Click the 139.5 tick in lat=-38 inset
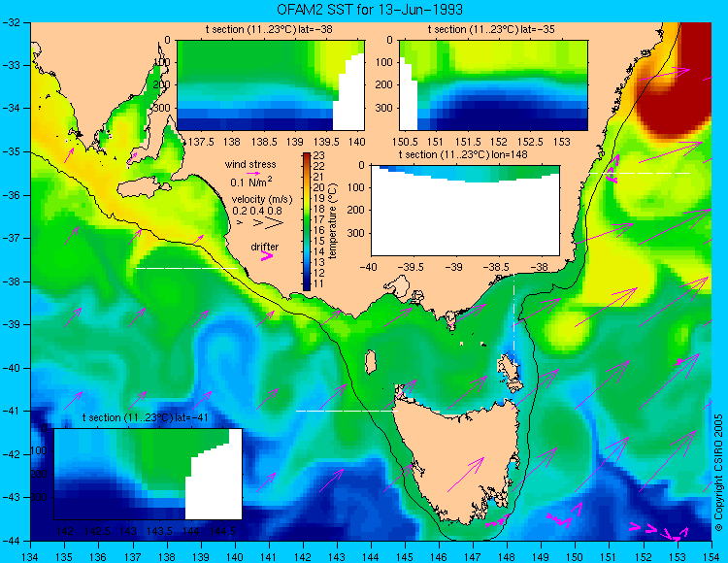The height and width of the screenshot is (563, 728). pyautogui.click(x=327, y=142)
